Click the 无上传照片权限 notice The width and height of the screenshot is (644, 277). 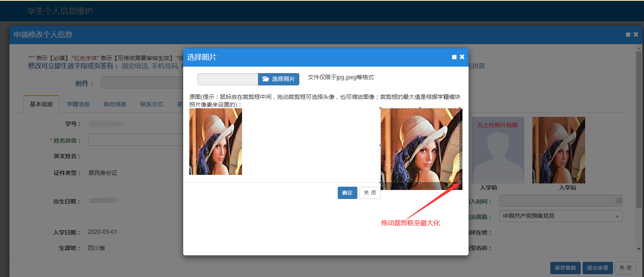pyautogui.click(x=497, y=125)
